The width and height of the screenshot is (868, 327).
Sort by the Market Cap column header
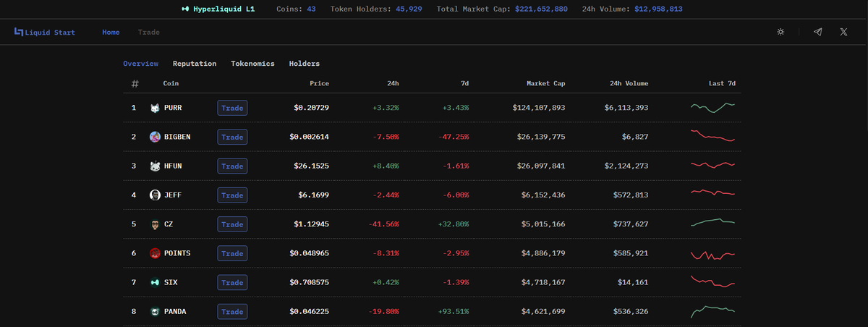(546, 83)
